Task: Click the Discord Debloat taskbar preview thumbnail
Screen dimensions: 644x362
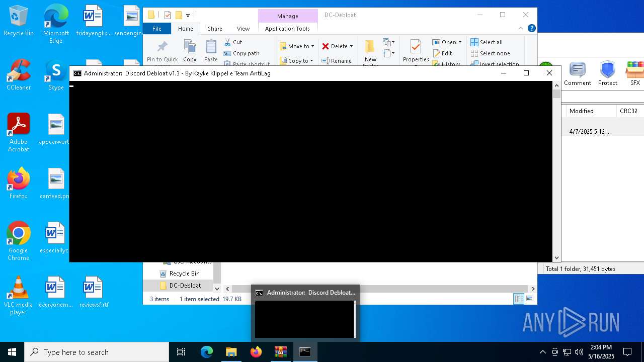Action: pos(305,313)
